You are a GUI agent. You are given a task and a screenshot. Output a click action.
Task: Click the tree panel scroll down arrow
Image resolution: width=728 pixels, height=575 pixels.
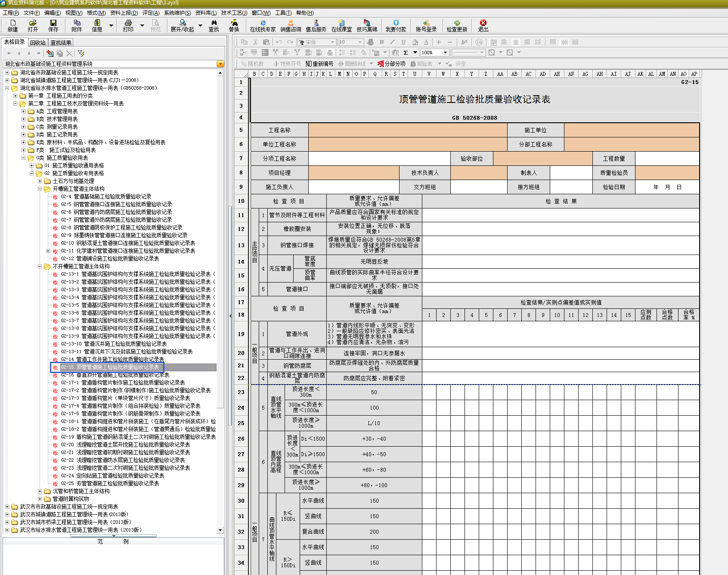point(220,530)
